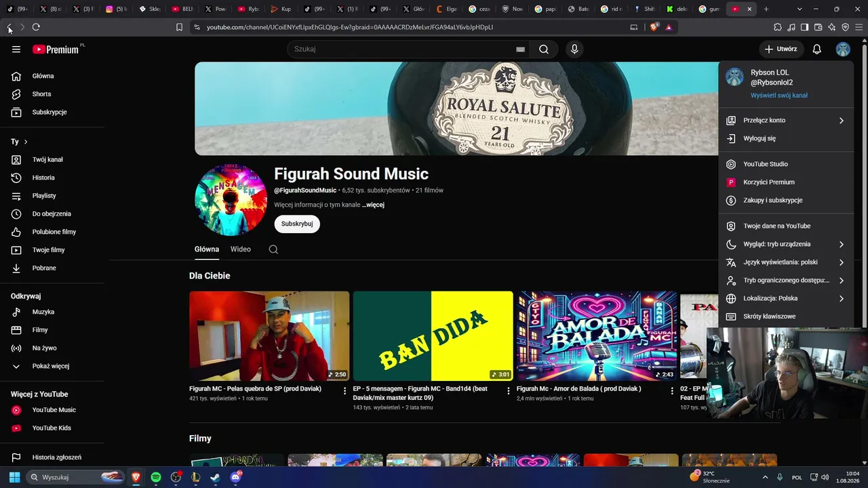This screenshot has width=868, height=488.
Task: Open YouTube notifications bell
Action: tap(817, 49)
